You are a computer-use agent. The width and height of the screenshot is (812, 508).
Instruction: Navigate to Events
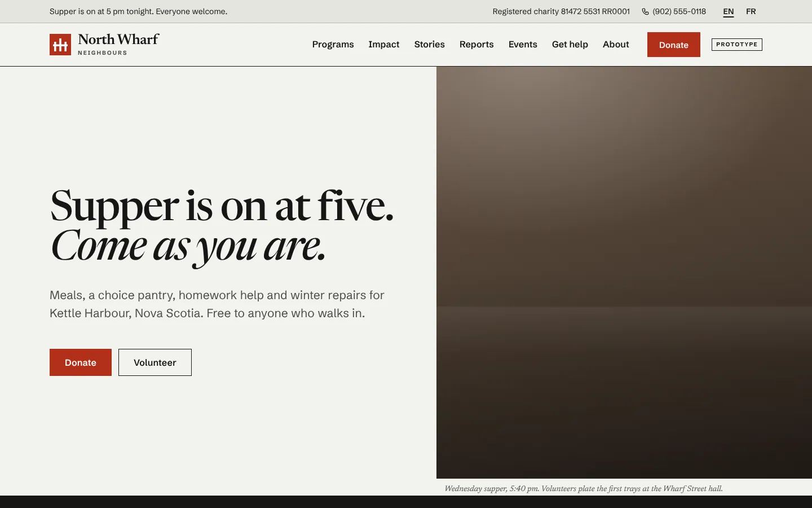click(x=523, y=45)
